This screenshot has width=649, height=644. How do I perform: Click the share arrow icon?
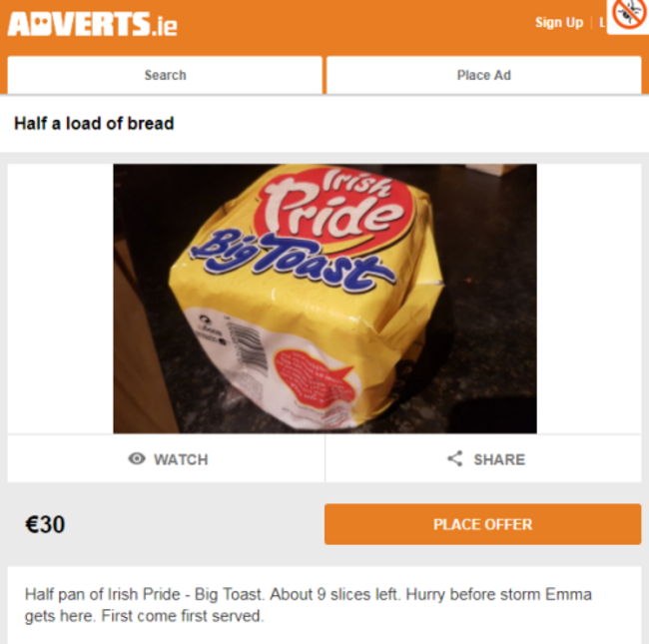coord(455,458)
